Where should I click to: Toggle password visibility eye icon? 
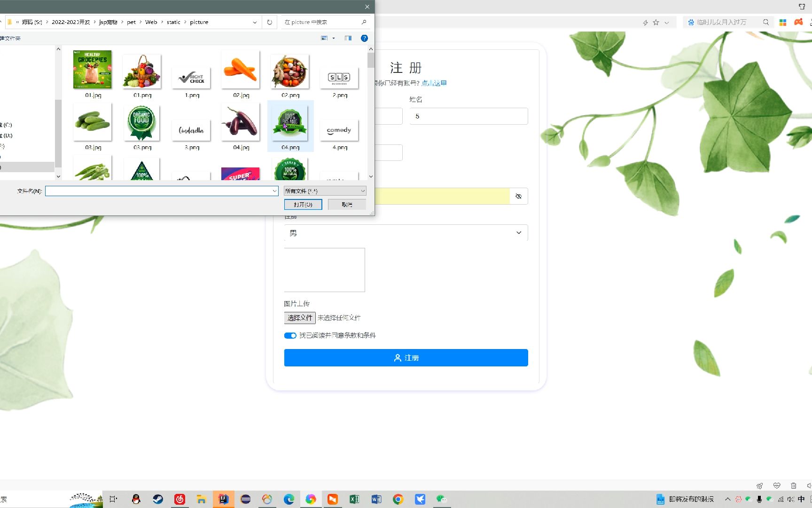click(x=518, y=196)
